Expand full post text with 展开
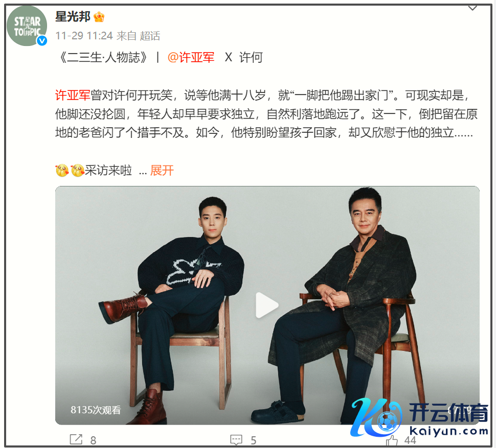496x448 pixels. point(162,171)
